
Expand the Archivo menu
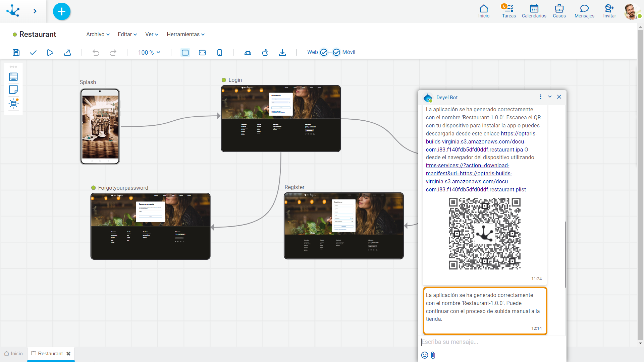point(97,35)
